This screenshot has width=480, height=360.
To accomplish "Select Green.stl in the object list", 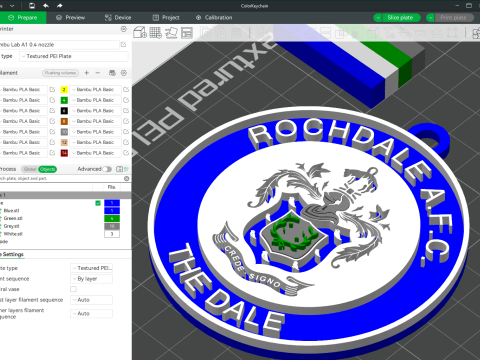I will 13,218.
